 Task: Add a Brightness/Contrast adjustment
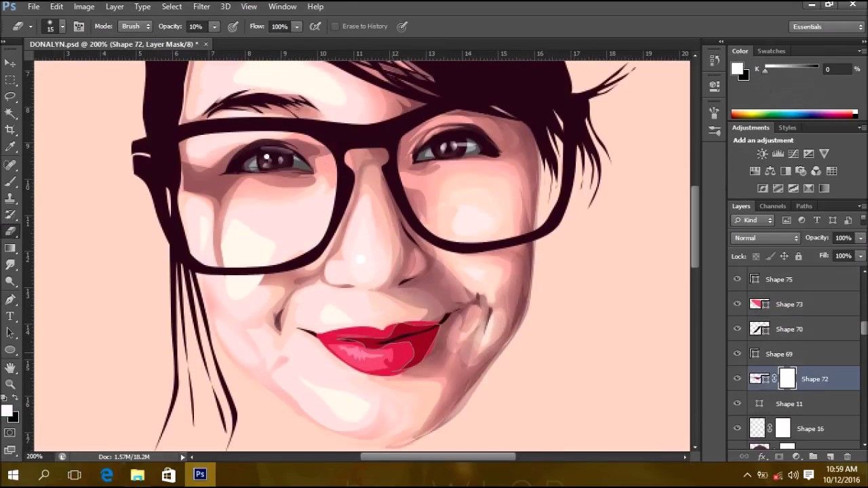pyautogui.click(x=762, y=155)
